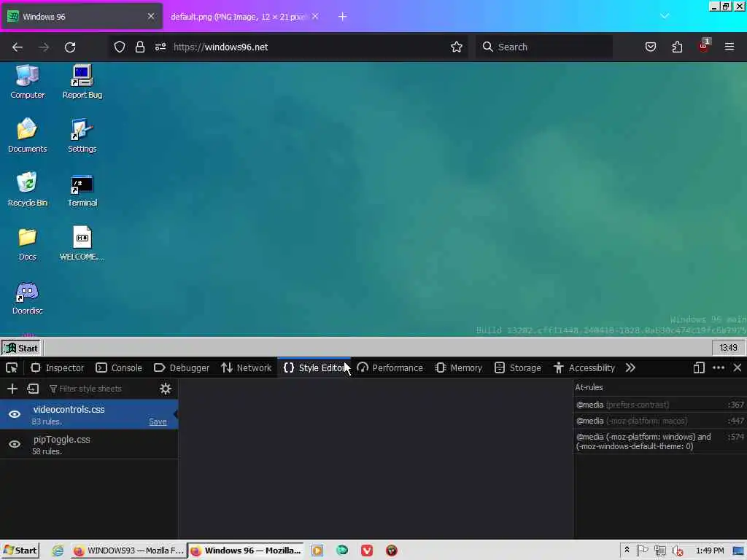Switch to the Network panel
Screen dimensions: 747x560
[x=247, y=368]
